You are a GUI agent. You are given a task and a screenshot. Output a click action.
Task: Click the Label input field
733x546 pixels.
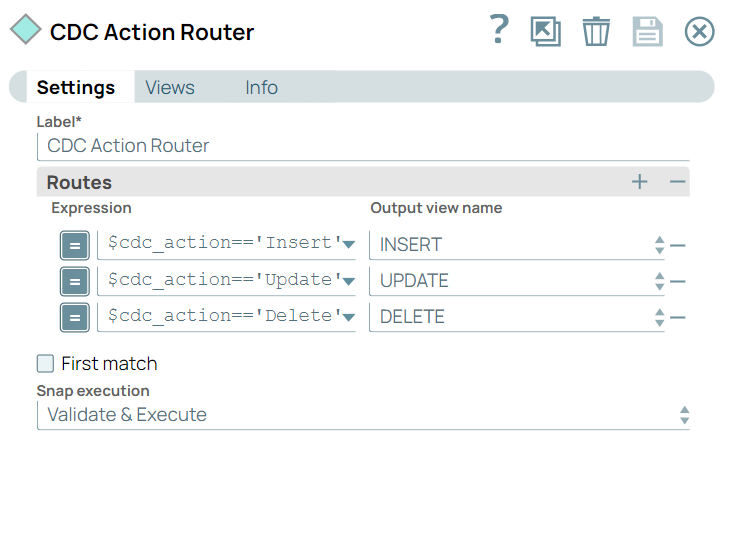point(363,146)
